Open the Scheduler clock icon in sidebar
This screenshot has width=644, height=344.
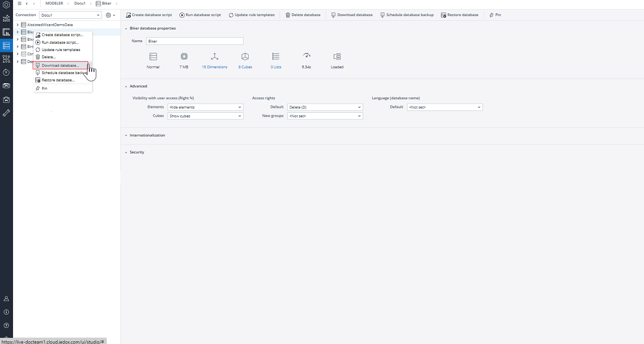point(6,72)
